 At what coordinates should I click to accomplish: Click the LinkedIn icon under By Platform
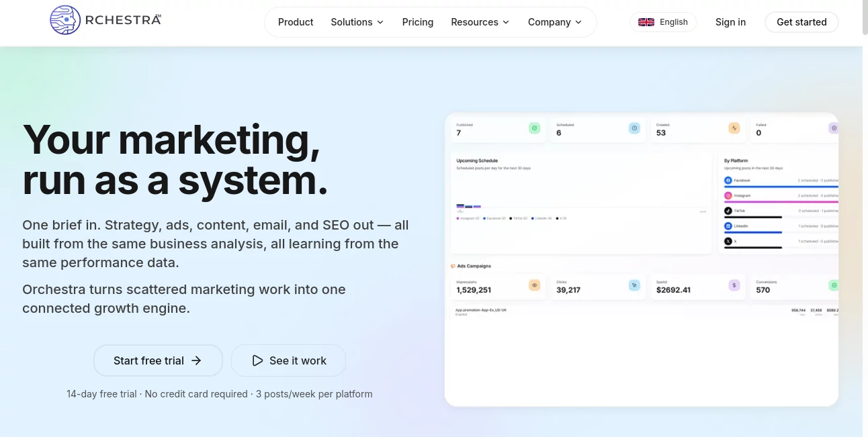(728, 226)
